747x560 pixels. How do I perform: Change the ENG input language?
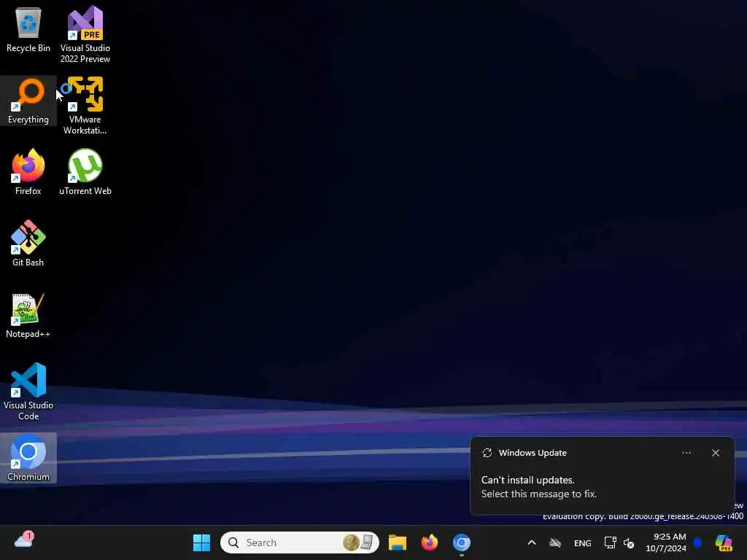(583, 542)
